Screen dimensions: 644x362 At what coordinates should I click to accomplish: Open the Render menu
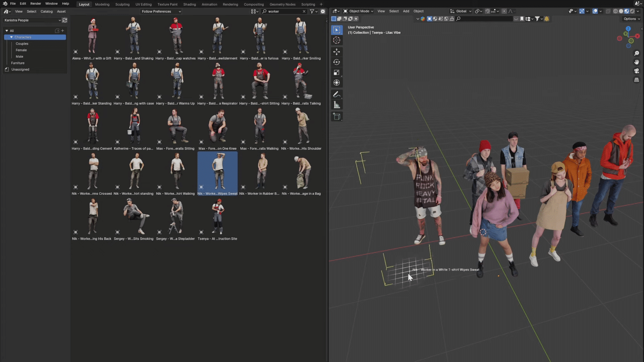[36, 4]
